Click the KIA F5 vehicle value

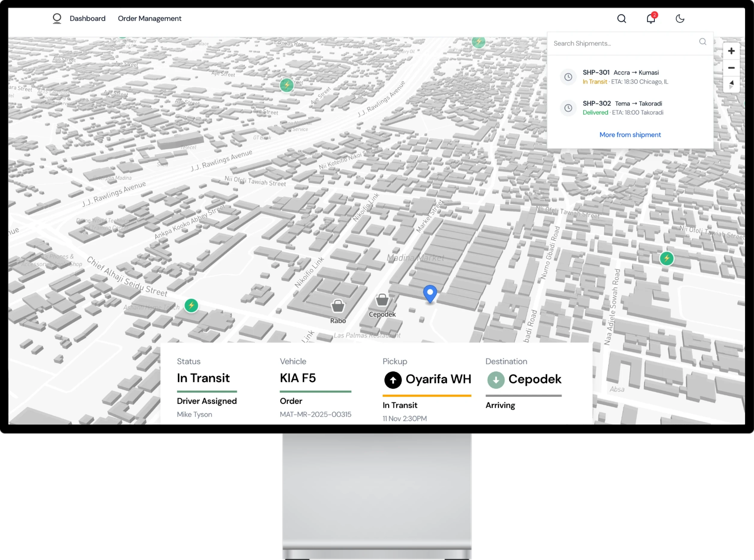(298, 378)
